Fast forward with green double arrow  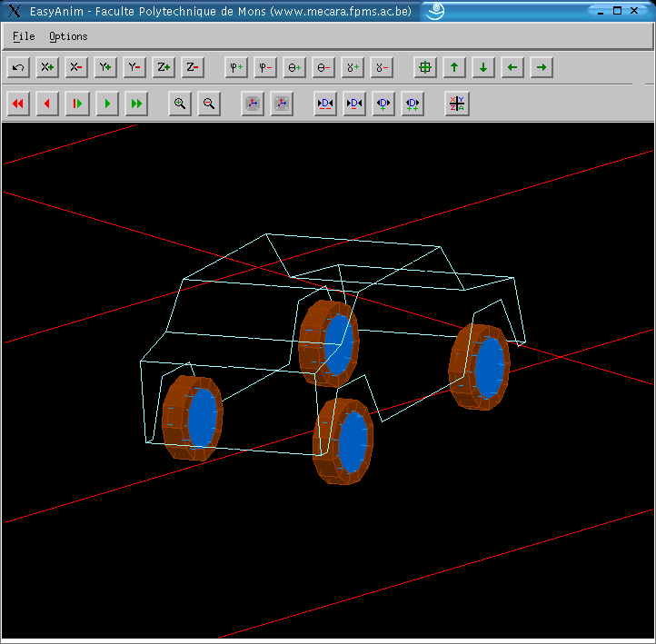click(136, 104)
